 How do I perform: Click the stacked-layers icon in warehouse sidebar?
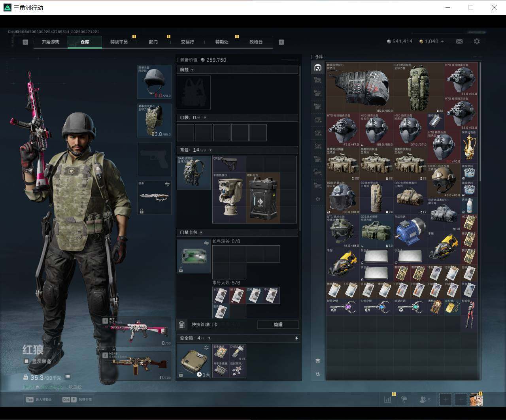coord(318,361)
